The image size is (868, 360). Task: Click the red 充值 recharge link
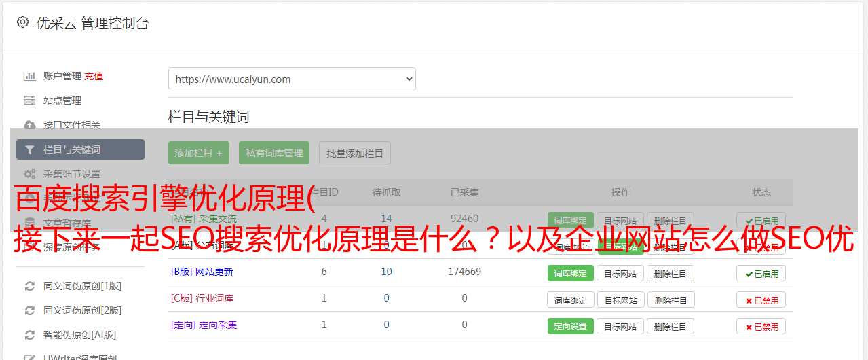[94, 76]
